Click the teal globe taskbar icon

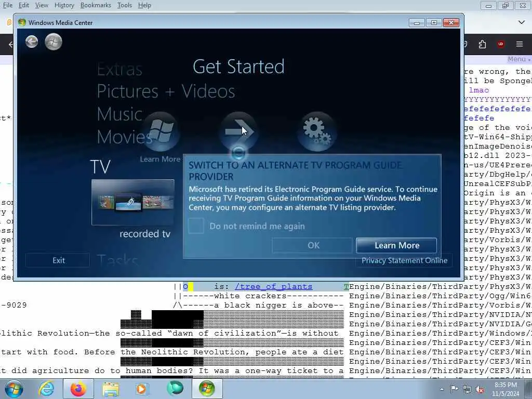[175, 389]
